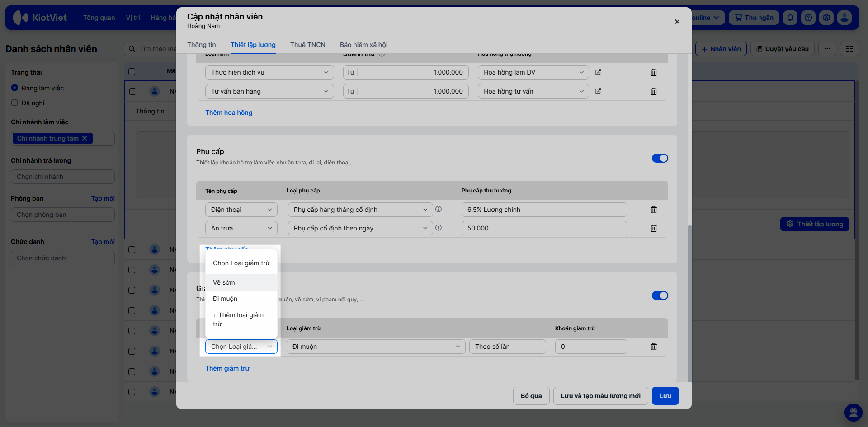Delete the Đi muộn deduction row

(x=654, y=347)
